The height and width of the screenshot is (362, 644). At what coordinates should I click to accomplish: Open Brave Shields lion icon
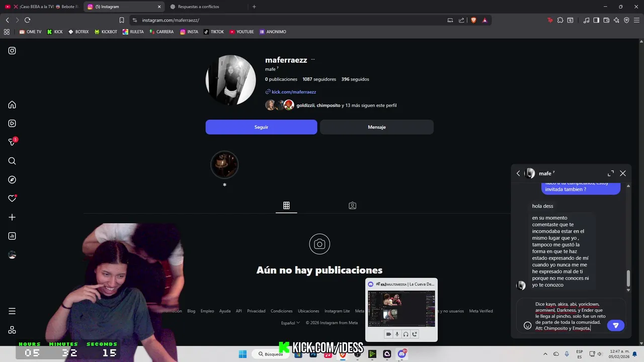pyautogui.click(x=473, y=20)
